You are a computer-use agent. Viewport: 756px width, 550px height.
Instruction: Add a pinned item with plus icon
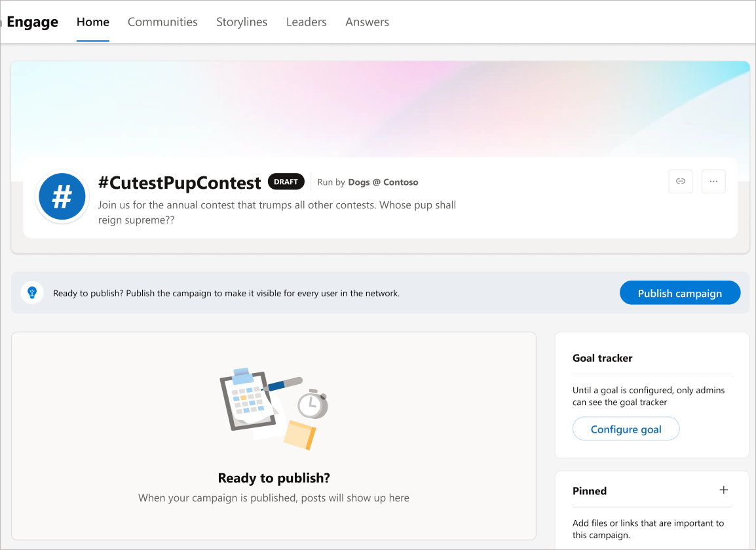click(724, 490)
